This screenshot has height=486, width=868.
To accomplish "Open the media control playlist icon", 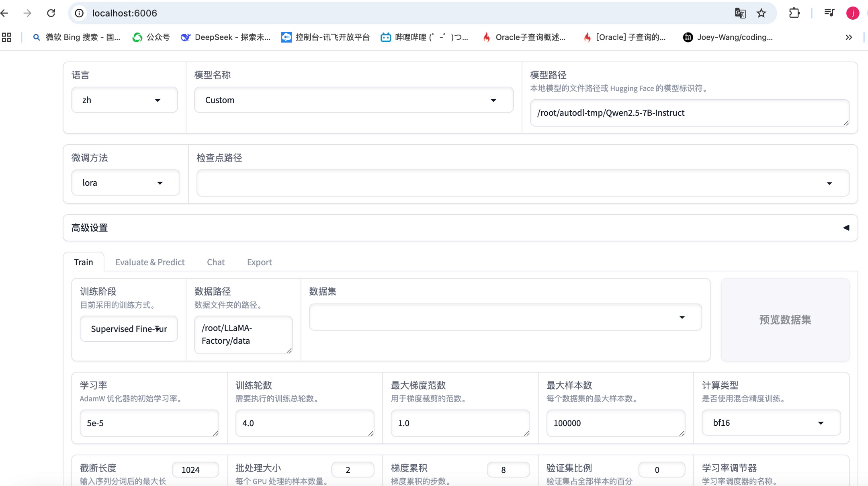I will pyautogui.click(x=829, y=13).
